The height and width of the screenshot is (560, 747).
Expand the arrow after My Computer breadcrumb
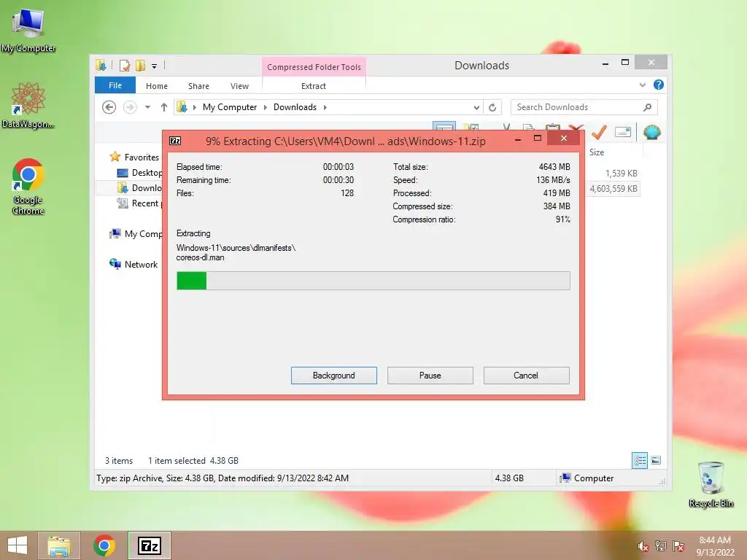click(265, 107)
